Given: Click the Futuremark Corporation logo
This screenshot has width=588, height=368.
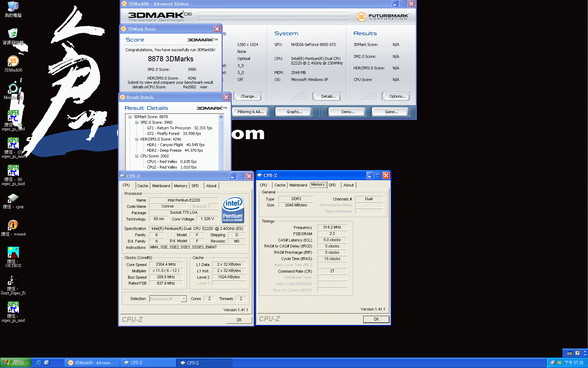Looking at the screenshot, I should tap(383, 16).
